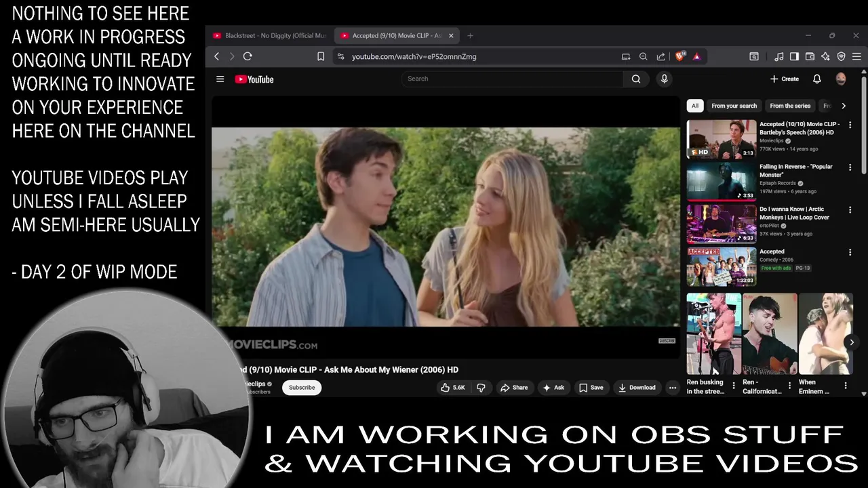
Task: Open When Eminem short thumbnail
Action: (x=825, y=334)
